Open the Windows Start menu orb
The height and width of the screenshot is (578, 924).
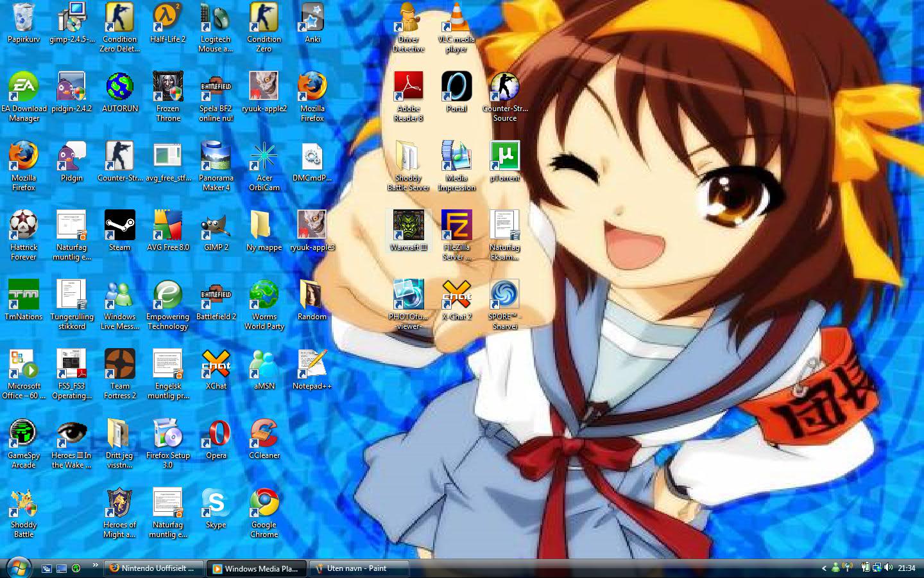coord(19,568)
